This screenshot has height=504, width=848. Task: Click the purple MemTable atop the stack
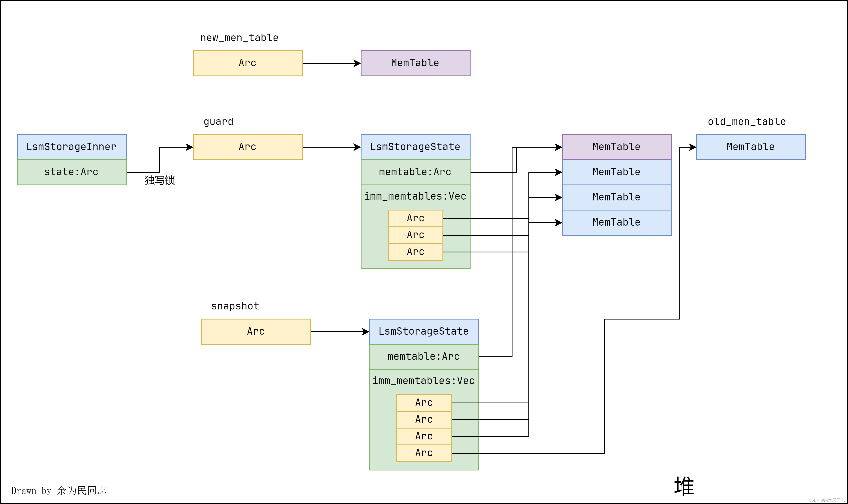click(616, 147)
